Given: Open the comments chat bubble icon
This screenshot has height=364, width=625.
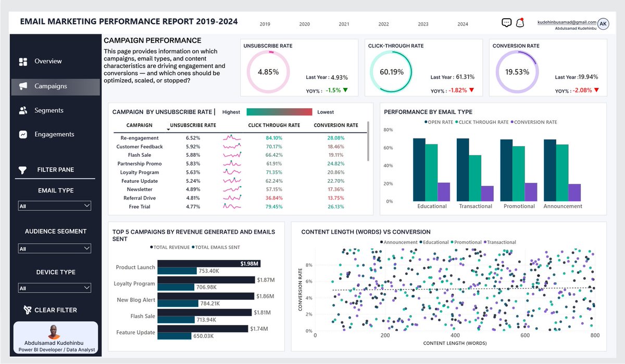Looking at the screenshot, I should (x=506, y=22).
